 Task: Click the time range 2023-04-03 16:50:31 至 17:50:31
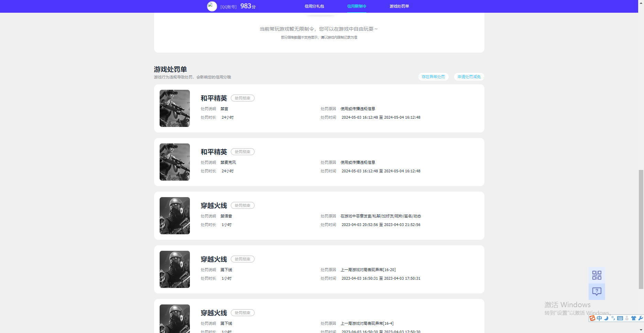[381, 278]
